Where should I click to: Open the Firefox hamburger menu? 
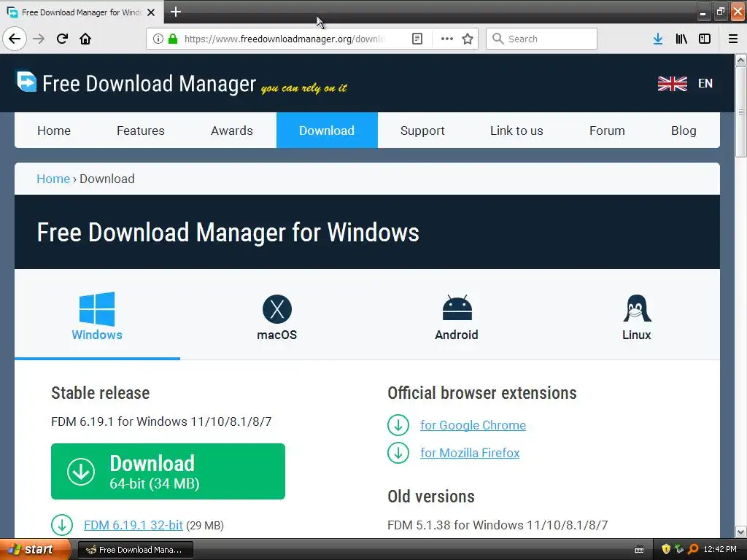pyautogui.click(x=733, y=39)
